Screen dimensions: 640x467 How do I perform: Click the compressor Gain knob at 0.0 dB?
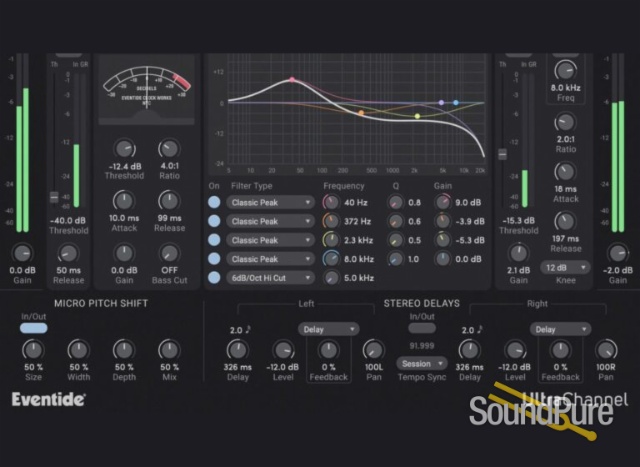coord(124,253)
